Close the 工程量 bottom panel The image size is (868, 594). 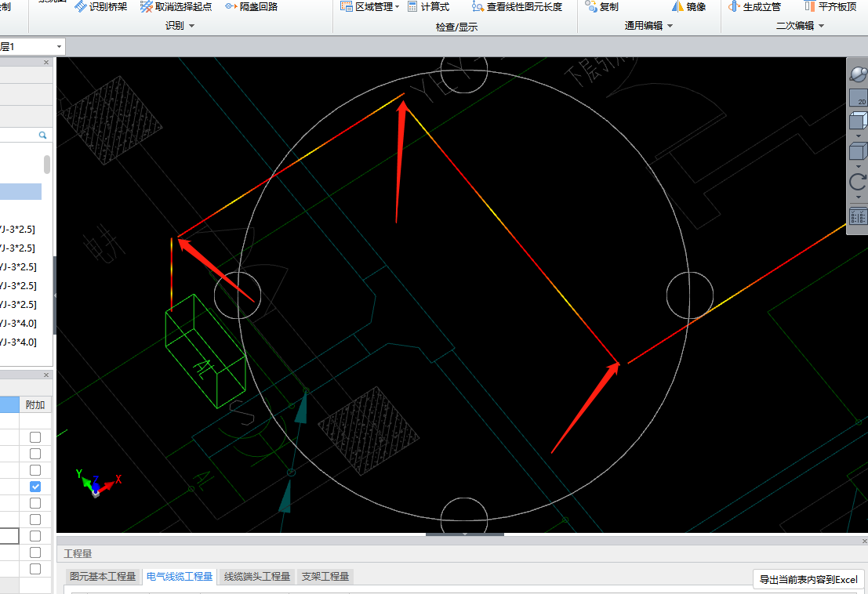tap(864, 541)
